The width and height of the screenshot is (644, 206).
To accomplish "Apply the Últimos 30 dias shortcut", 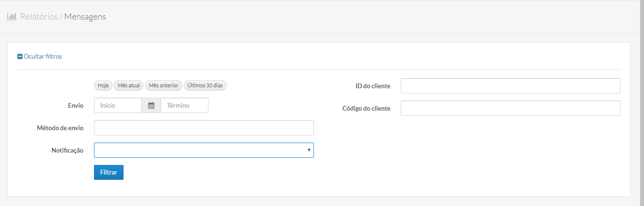I will coord(205,85).
